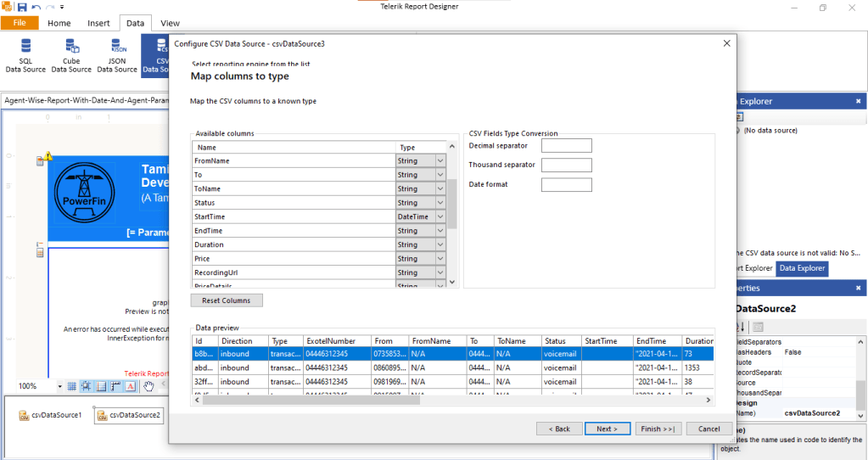868x460 pixels.
Task: Toggle the rulers display icon
Action: [115, 386]
